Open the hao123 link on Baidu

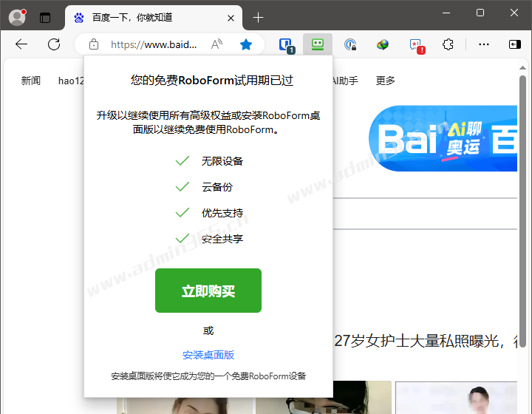click(71, 81)
